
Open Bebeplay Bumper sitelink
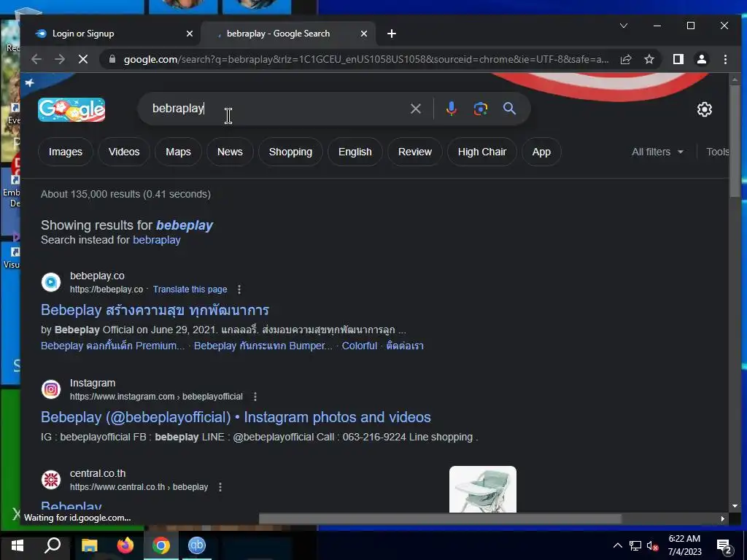(x=263, y=346)
